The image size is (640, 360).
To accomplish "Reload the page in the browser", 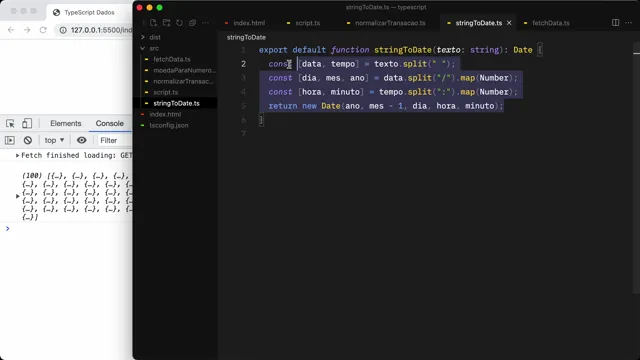I will pyautogui.click(x=43, y=30).
